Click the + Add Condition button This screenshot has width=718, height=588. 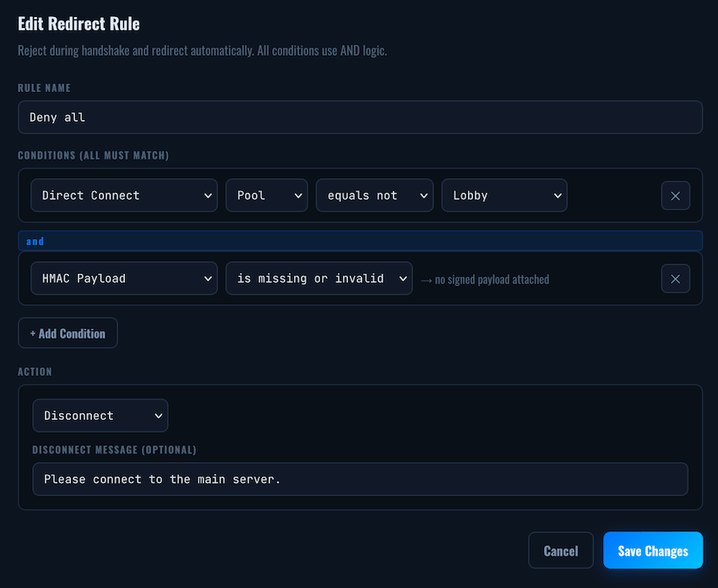68,333
